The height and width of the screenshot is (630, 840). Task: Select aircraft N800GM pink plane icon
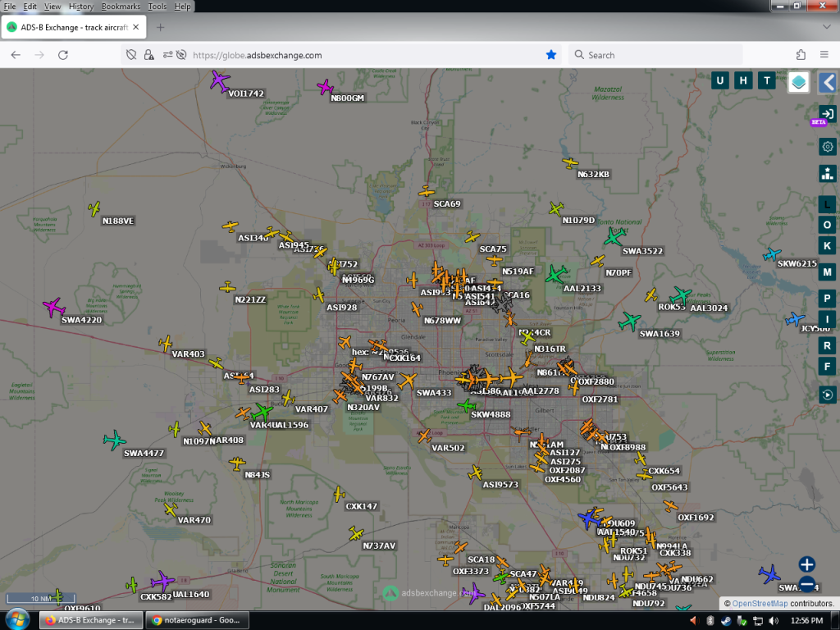point(325,87)
